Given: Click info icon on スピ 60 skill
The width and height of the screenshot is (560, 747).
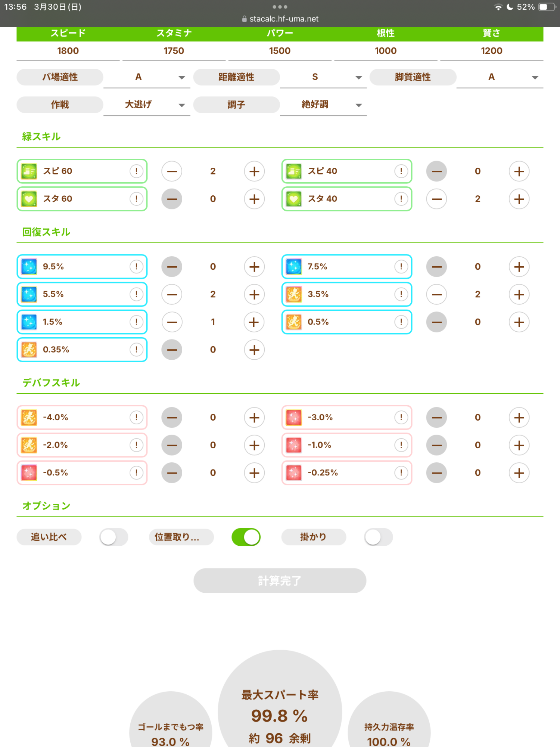Looking at the screenshot, I should [x=136, y=171].
